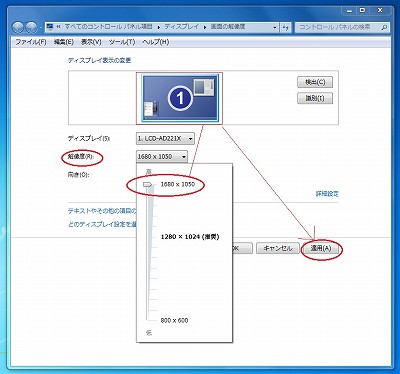Open the ファイル(F) menu
This screenshot has height=374, width=400.
tap(31, 42)
